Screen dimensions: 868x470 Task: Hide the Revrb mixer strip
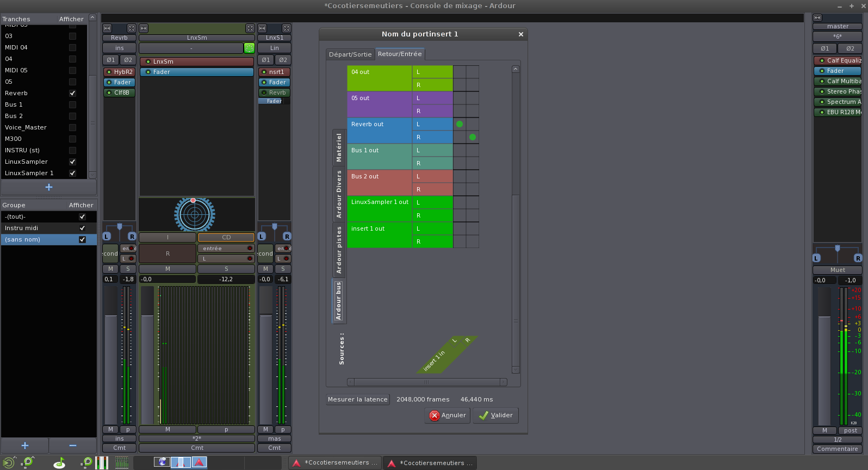tap(131, 28)
